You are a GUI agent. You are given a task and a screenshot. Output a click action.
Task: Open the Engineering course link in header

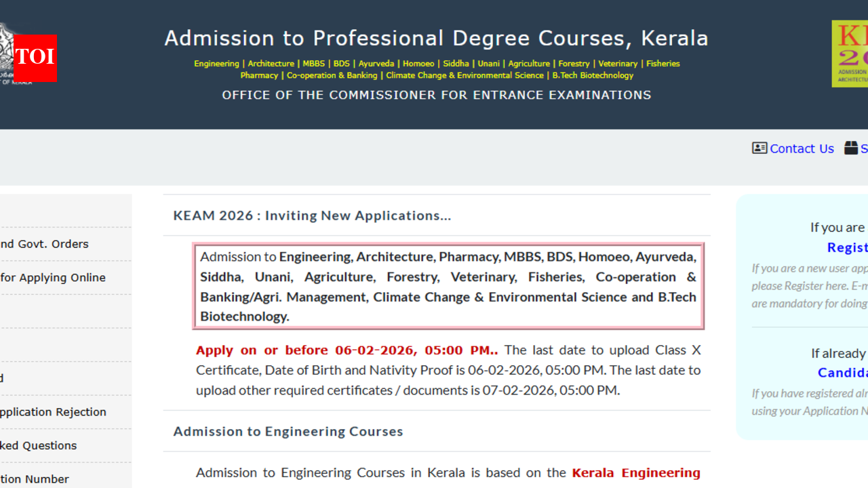[x=216, y=63]
